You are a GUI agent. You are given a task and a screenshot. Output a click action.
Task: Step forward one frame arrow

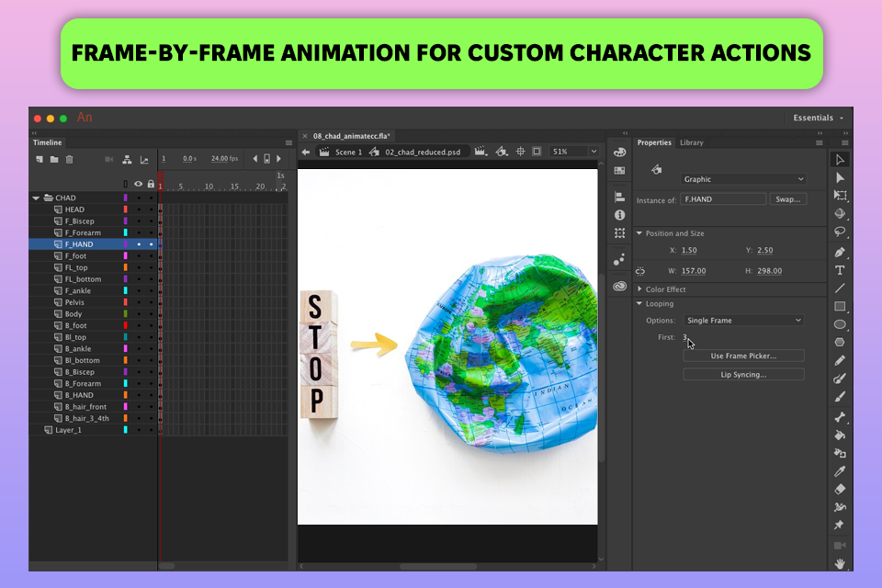click(x=278, y=159)
